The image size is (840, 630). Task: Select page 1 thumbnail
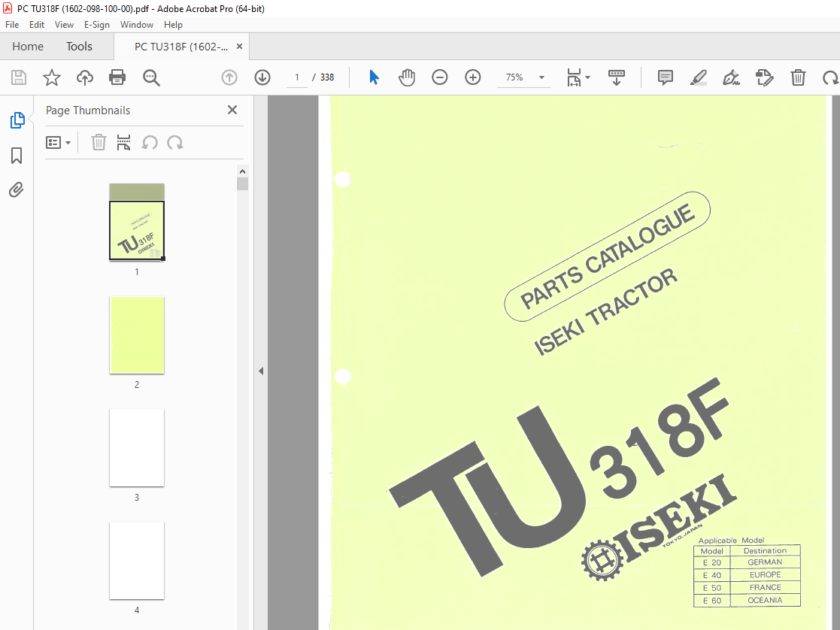[x=137, y=222]
